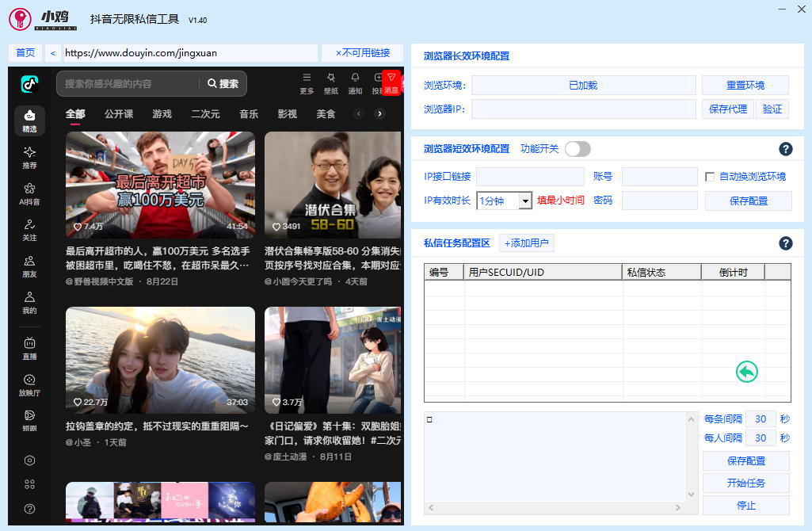Viewport: 812px width, 531px height.
Task: Open the 朋友 friends sidebar icon
Action: (29, 266)
